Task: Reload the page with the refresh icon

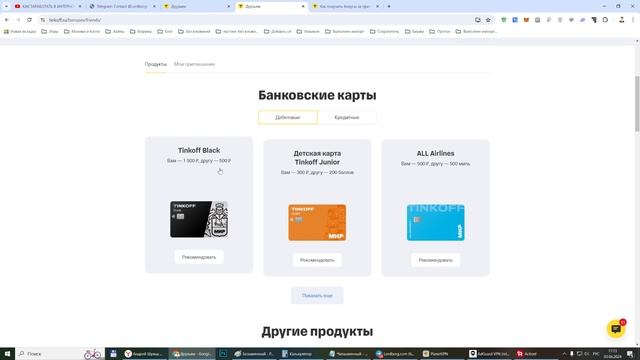Action: coord(29,20)
